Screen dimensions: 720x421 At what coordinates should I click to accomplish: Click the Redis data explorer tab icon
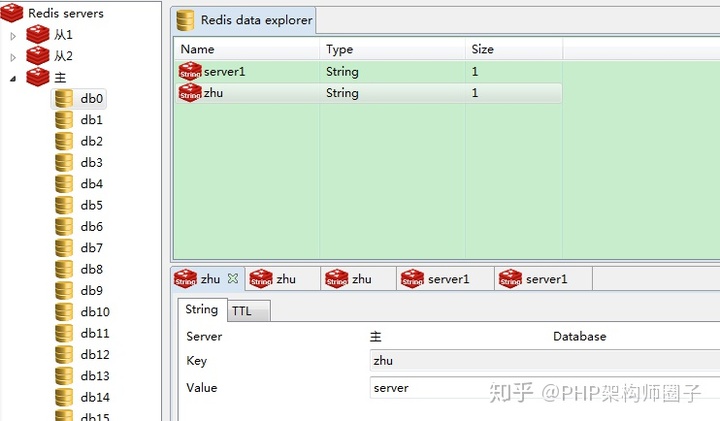click(185, 21)
